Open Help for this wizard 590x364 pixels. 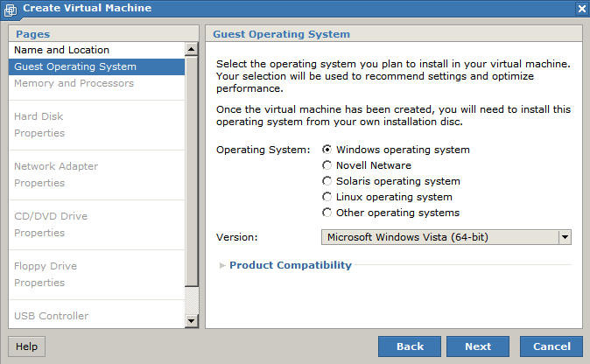point(27,346)
